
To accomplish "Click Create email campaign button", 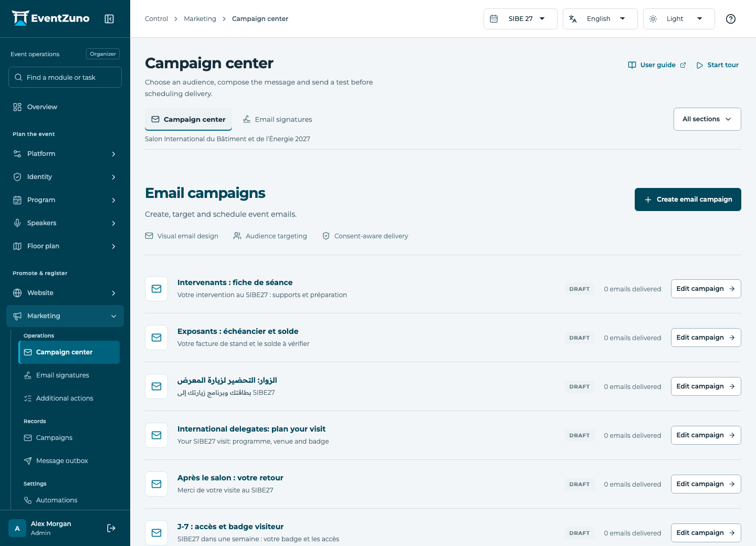I will pyautogui.click(x=688, y=199).
